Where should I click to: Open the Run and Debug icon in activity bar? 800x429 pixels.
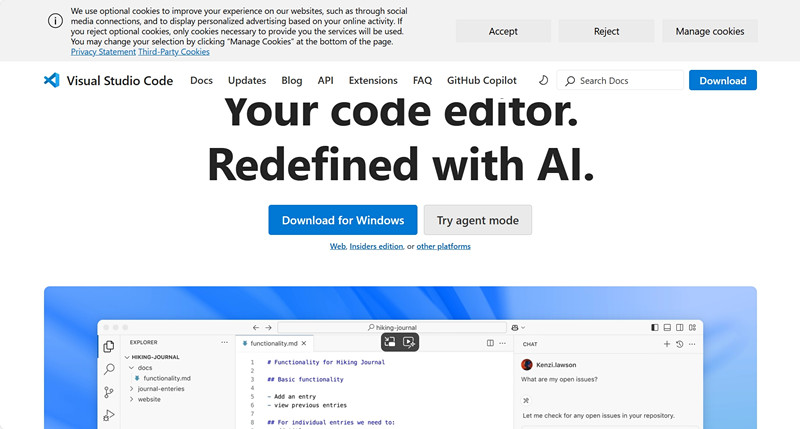(109, 415)
